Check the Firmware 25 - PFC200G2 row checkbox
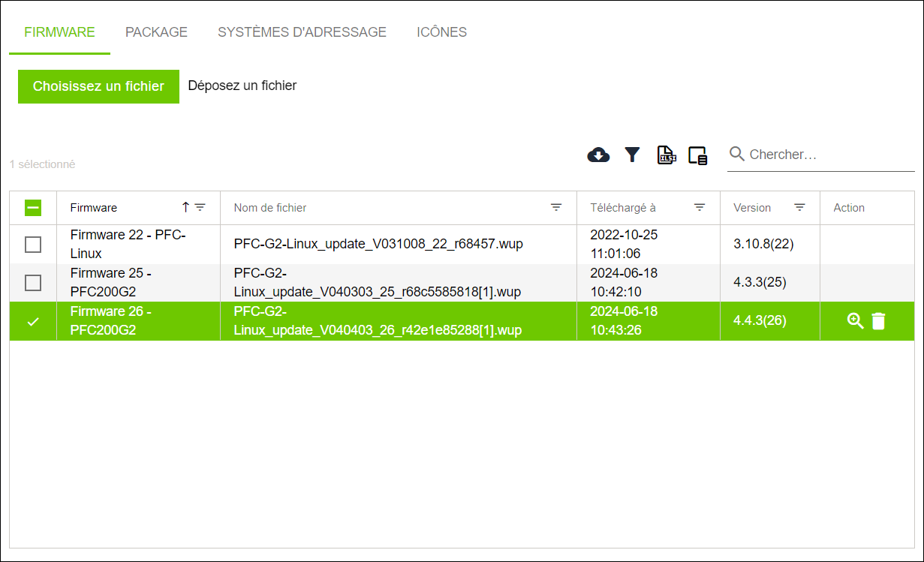The image size is (924, 562). (33, 283)
